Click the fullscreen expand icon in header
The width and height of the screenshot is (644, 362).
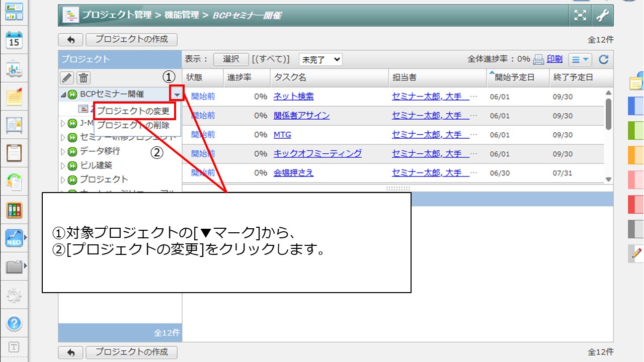pyautogui.click(x=580, y=16)
